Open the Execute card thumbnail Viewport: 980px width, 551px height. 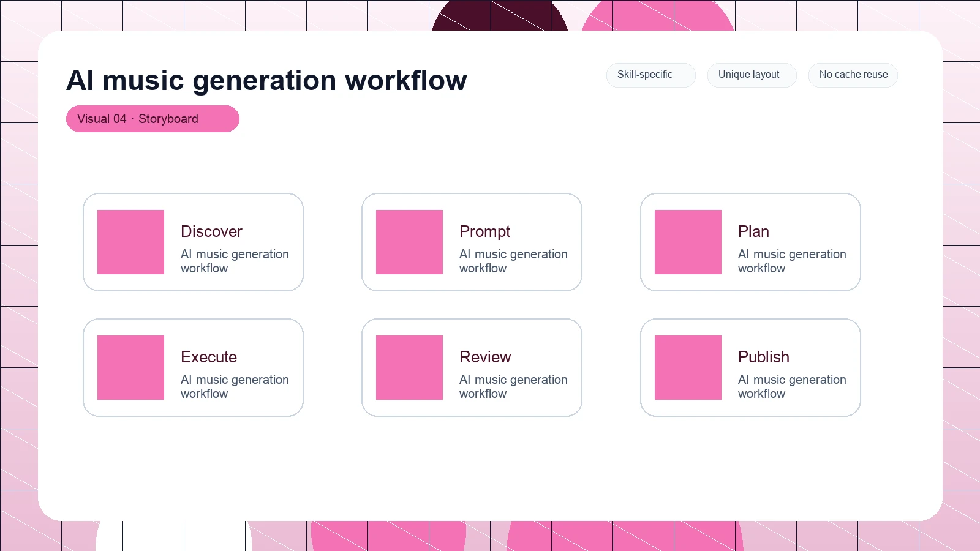pos(130,367)
